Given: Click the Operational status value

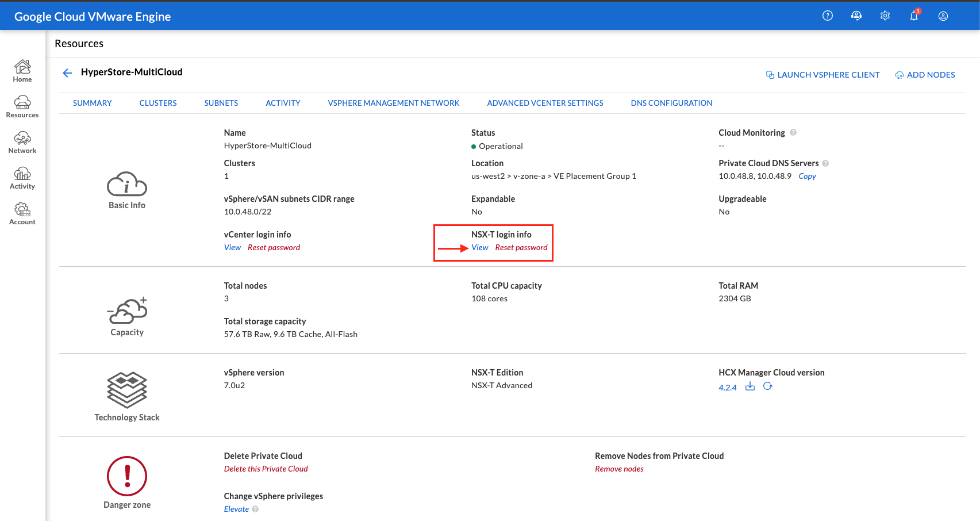Looking at the screenshot, I should coord(501,146).
